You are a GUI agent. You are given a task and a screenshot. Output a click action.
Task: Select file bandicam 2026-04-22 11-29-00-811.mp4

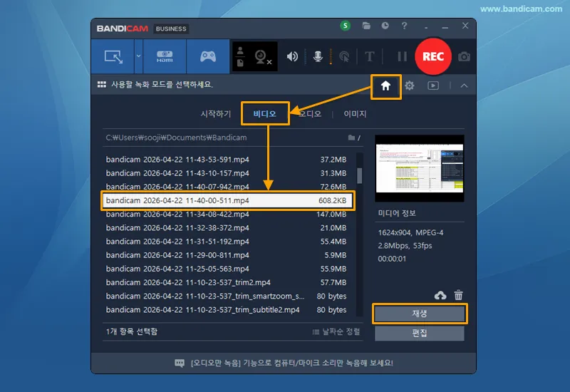[226, 255]
